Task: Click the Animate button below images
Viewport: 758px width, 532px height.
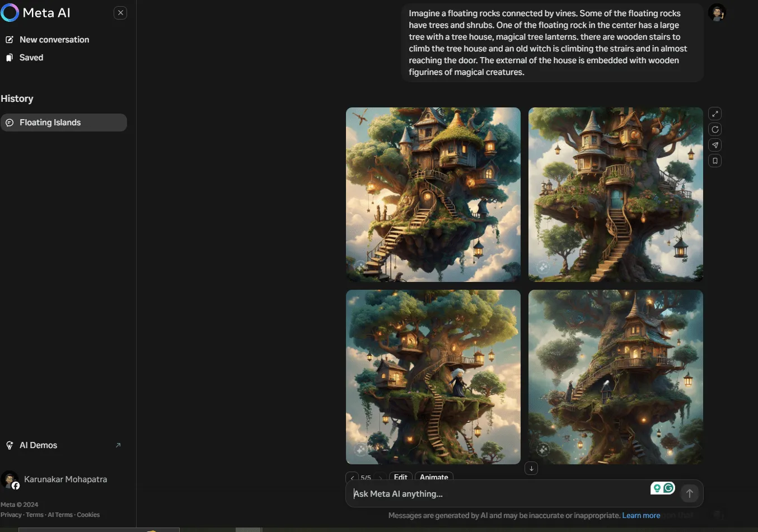Action: coord(434,477)
